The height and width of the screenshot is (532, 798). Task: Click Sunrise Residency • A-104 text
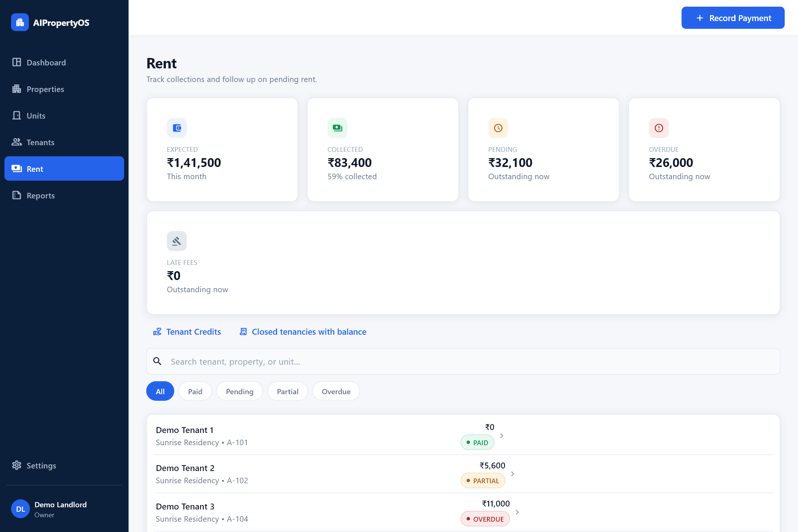point(202,519)
